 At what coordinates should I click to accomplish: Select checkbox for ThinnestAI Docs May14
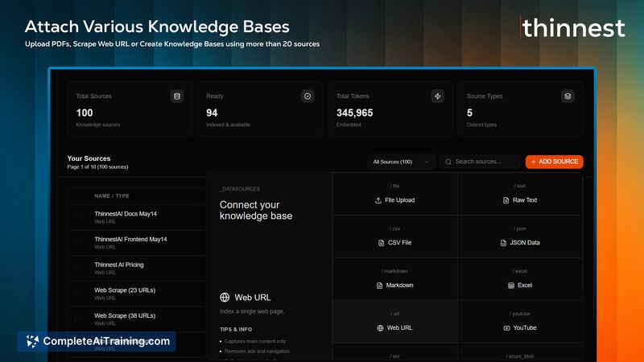(78, 217)
